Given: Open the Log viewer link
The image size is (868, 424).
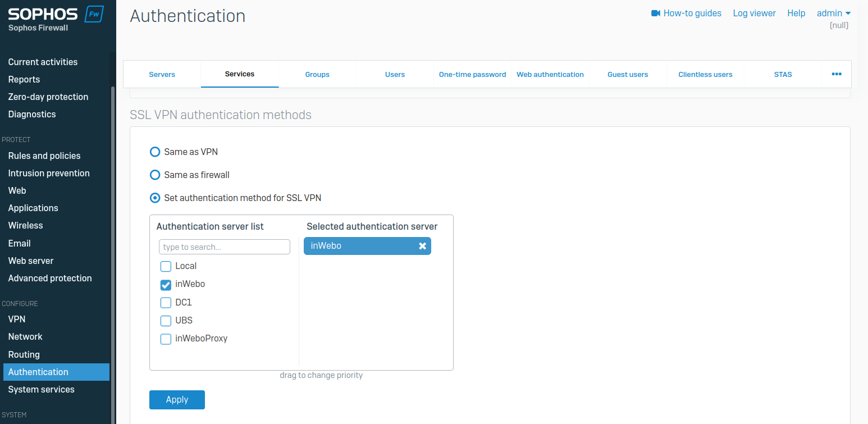Looking at the screenshot, I should tap(754, 13).
